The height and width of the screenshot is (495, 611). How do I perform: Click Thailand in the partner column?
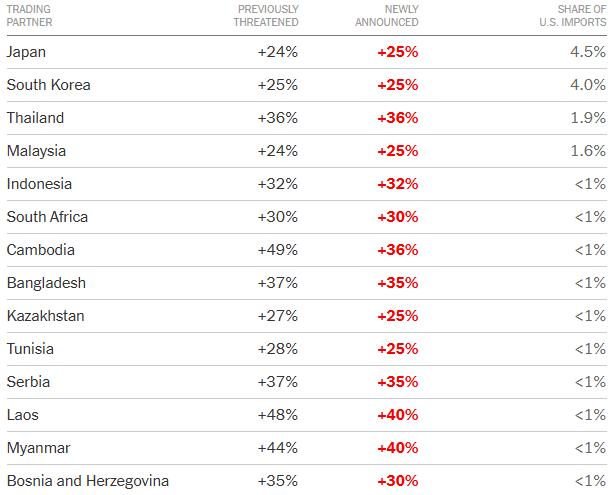point(35,118)
